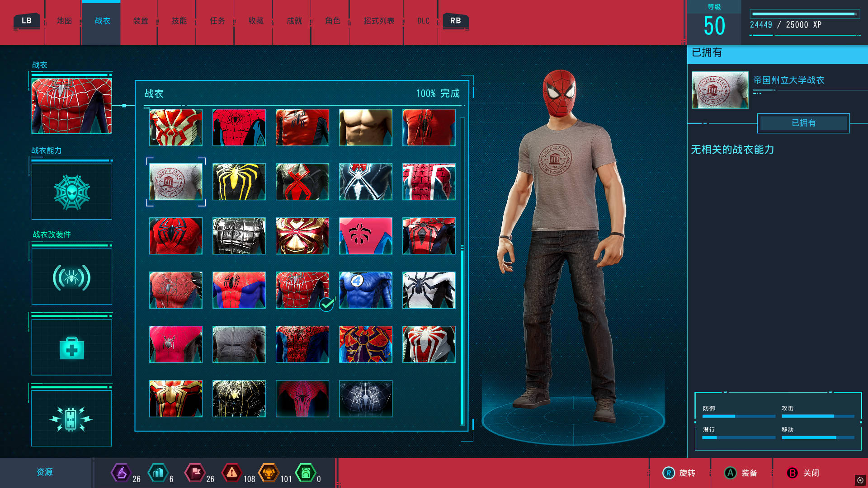Click the orange challenge token icon
This screenshot has height=488, width=868.
(x=269, y=473)
